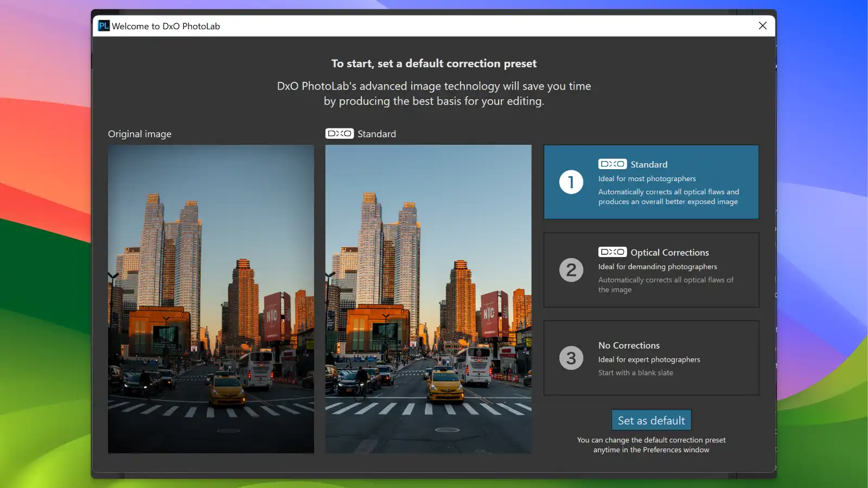The width and height of the screenshot is (868, 488).
Task: Click the note about the Preferences window
Action: point(651,445)
